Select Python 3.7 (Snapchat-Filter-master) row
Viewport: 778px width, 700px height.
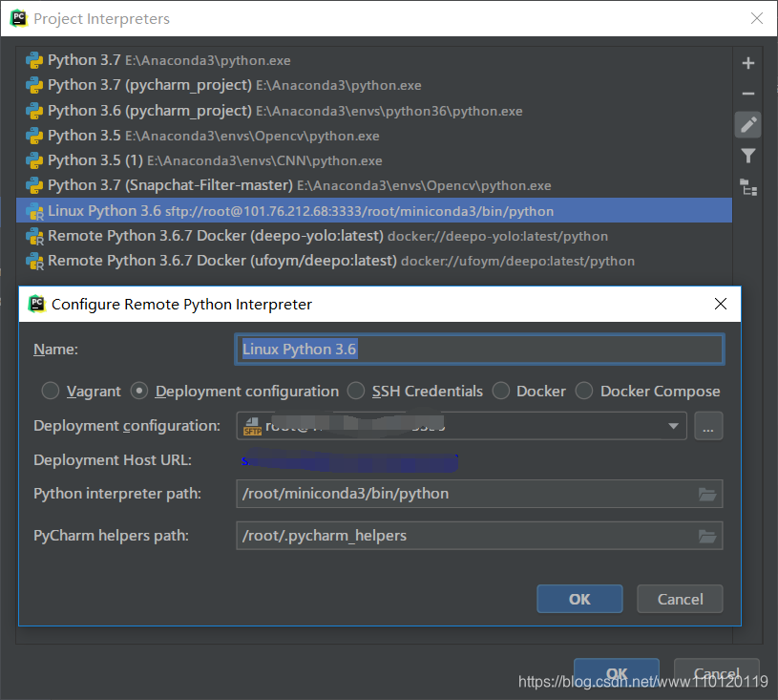tap(374, 185)
